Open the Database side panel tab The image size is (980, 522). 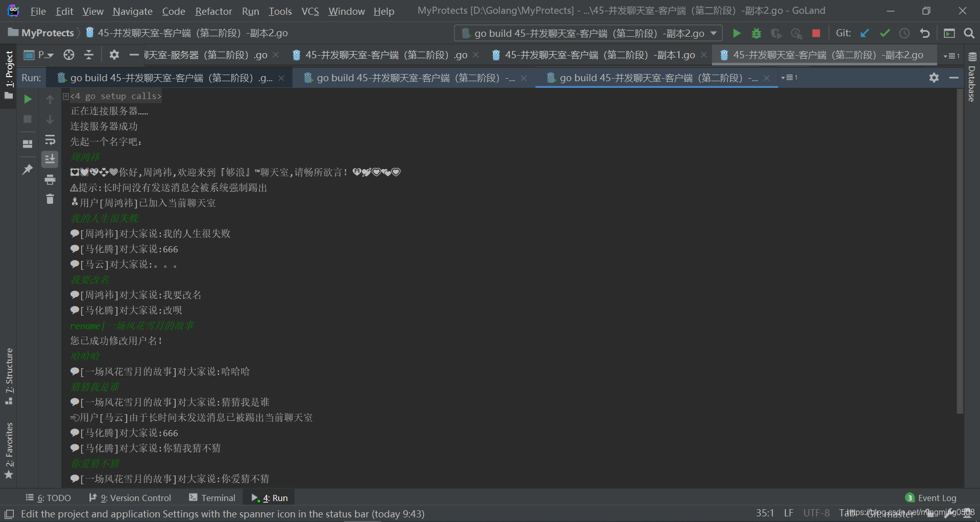coord(972,77)
